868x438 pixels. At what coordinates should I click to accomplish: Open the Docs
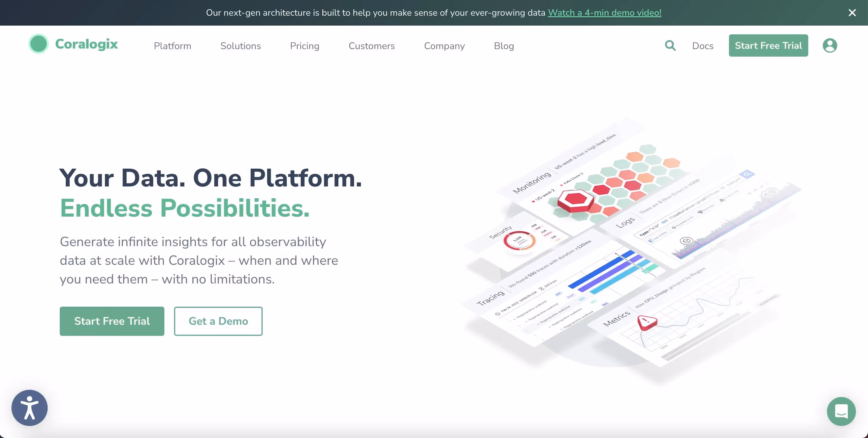(702, 45)
